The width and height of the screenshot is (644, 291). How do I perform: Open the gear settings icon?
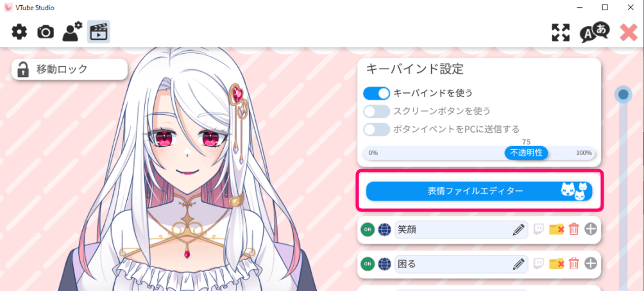(19, 32)
